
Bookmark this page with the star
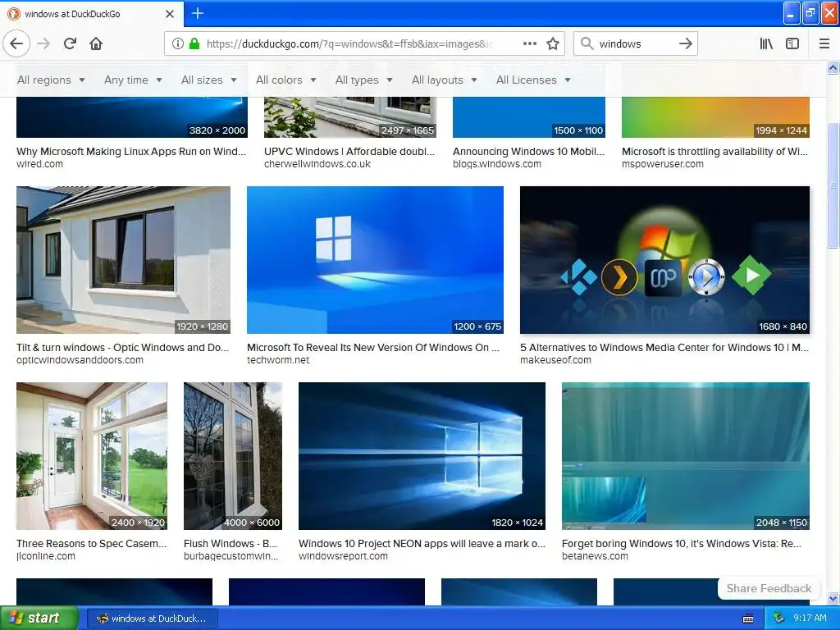[x=553, y=44]
